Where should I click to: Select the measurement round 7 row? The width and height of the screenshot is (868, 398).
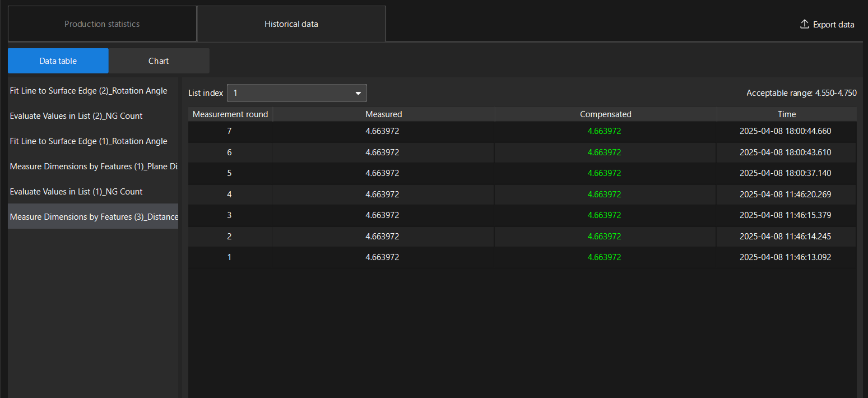pos(229,131)
